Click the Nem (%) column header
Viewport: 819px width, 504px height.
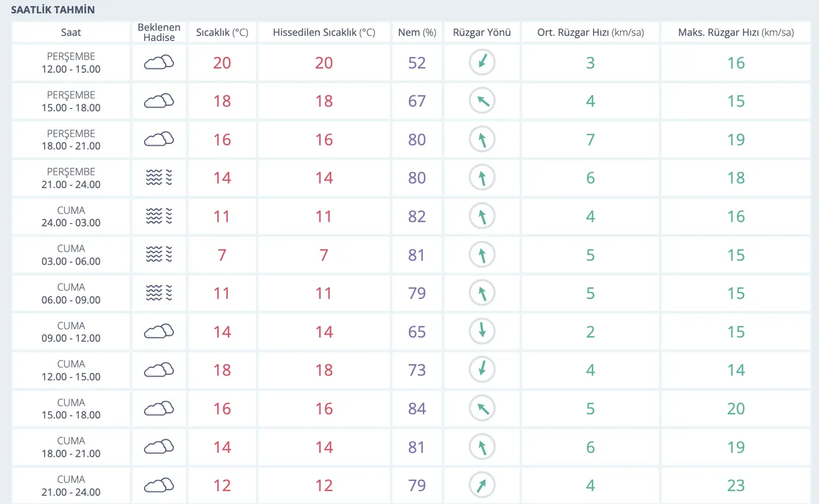(417, 33)
